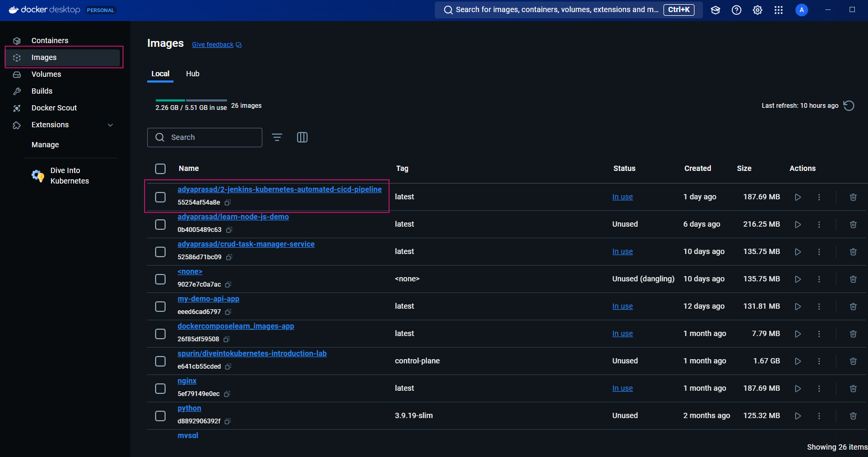
Task: Open the column display options icon
Action: tap(302, 137)
